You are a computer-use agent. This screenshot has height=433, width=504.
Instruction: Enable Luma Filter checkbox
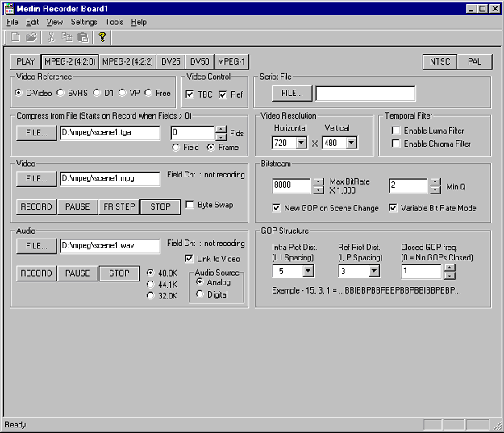click(396, 131)
